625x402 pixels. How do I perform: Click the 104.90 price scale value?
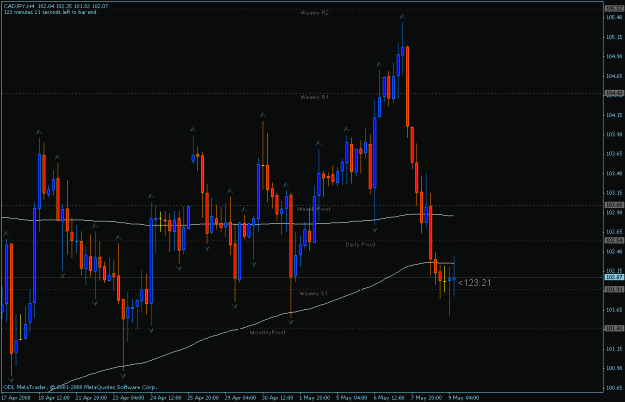point(614,57)
